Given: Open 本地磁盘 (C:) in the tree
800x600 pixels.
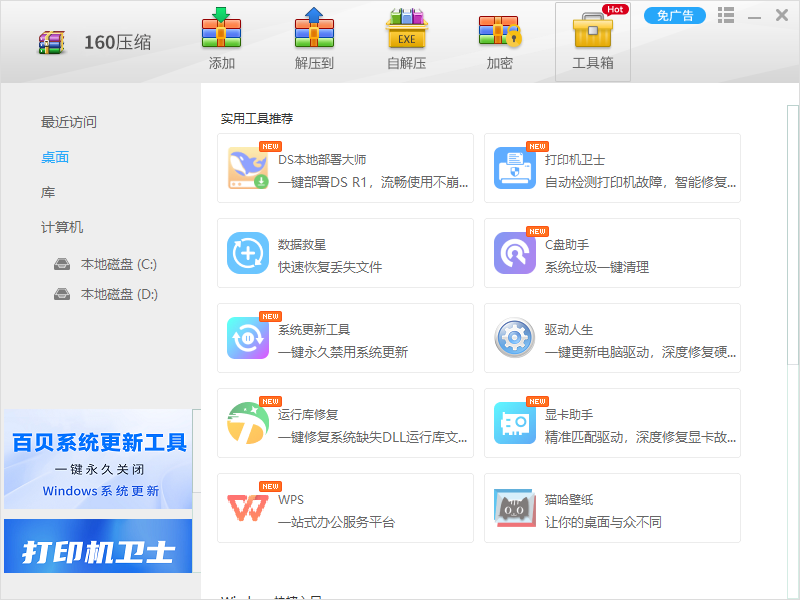Looking at the screenshot, I should point(119,264).
